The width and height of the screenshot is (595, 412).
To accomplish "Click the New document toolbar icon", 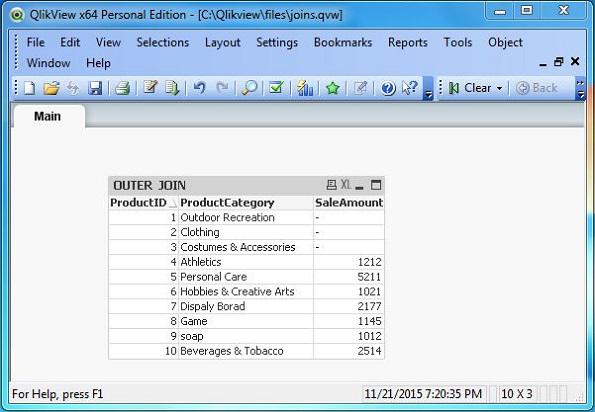I will [x=29, y=88].
